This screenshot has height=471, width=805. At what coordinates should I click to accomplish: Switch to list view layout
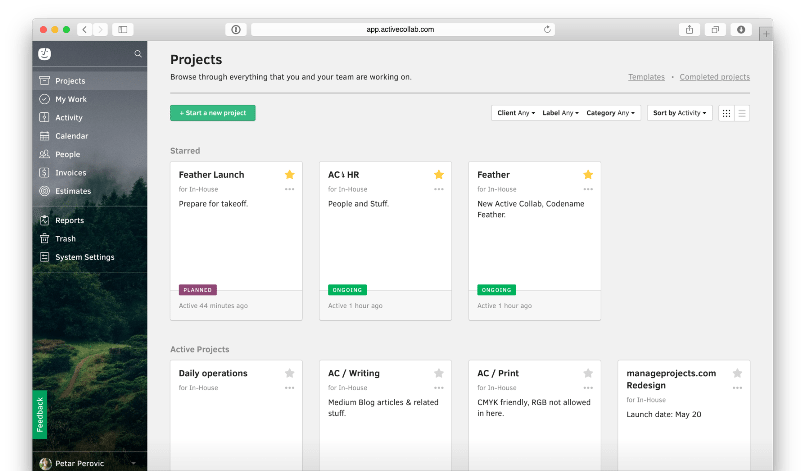coord(742,113)
